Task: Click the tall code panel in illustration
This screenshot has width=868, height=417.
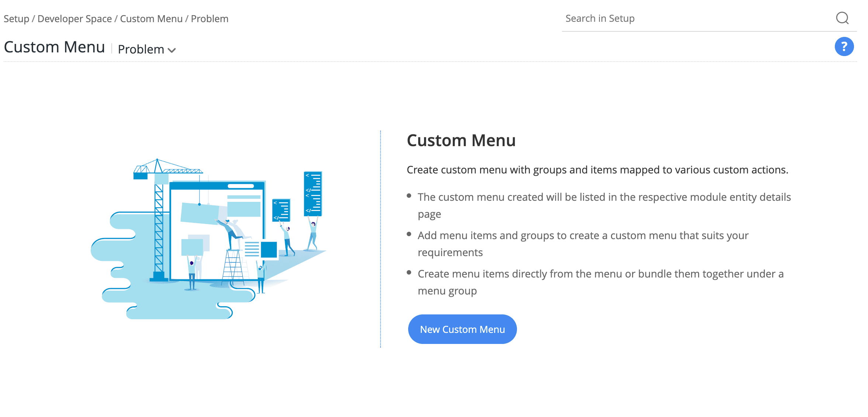Action: point(313,193)
